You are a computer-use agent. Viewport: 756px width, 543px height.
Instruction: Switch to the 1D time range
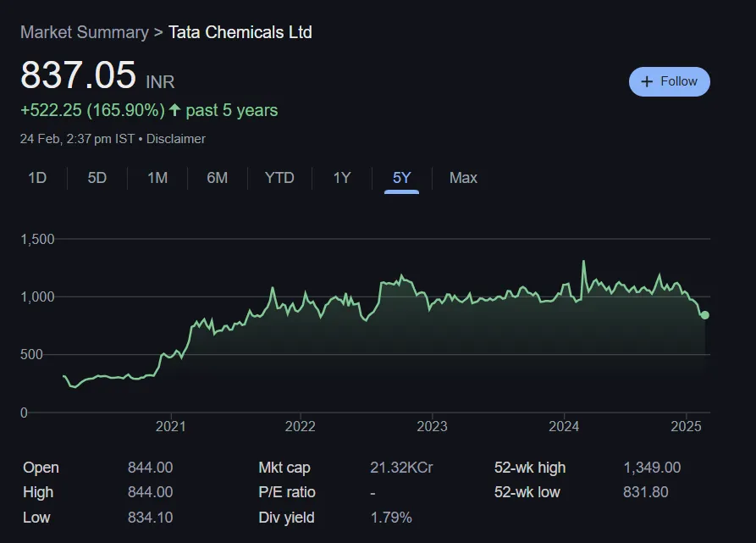[x=37, y=178]
